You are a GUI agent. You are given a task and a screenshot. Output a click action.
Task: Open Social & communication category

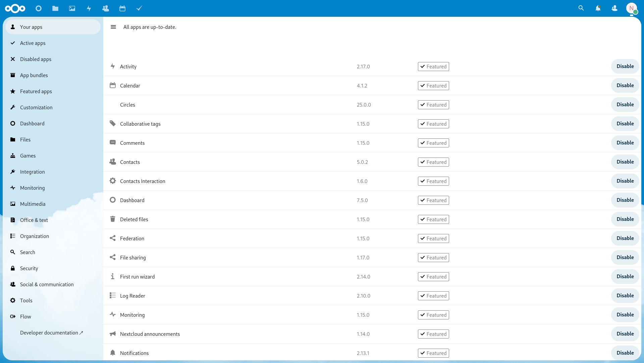[53, 284]
